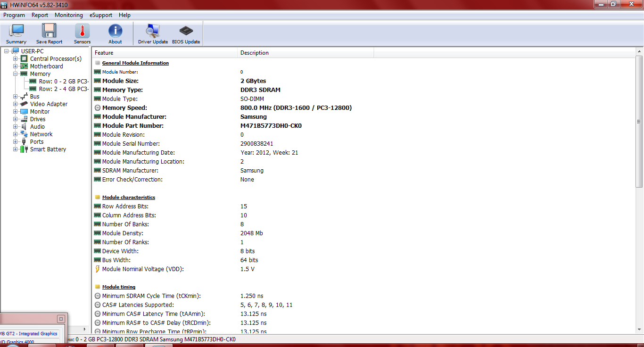Viewport: 644px width, 347px height.
Task: Expand the Video Adapter node
Action: click(x=16, y=104)
